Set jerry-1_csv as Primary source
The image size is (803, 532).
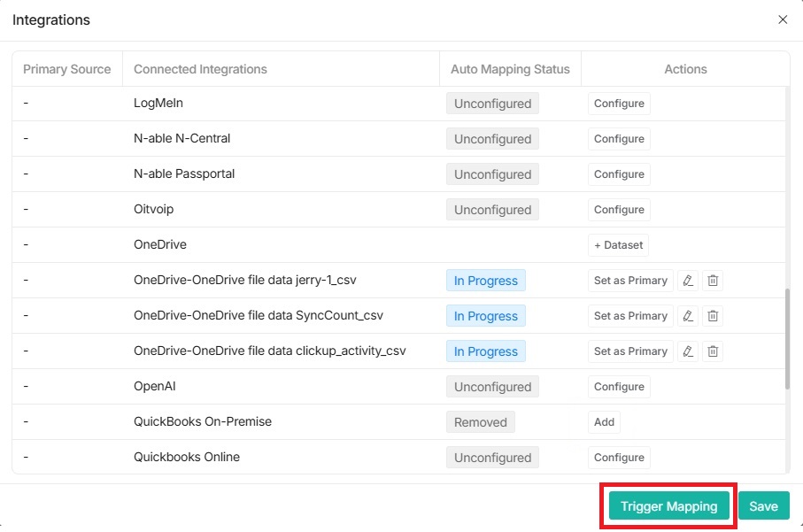tap(630, 281)
